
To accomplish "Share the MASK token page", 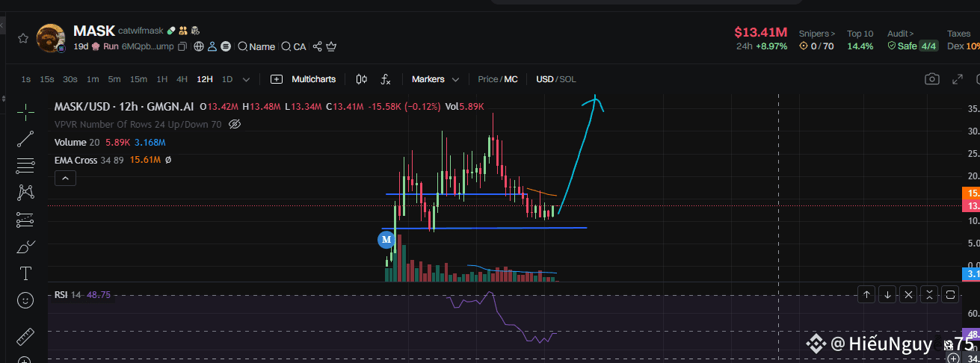I will click(318, 46).
